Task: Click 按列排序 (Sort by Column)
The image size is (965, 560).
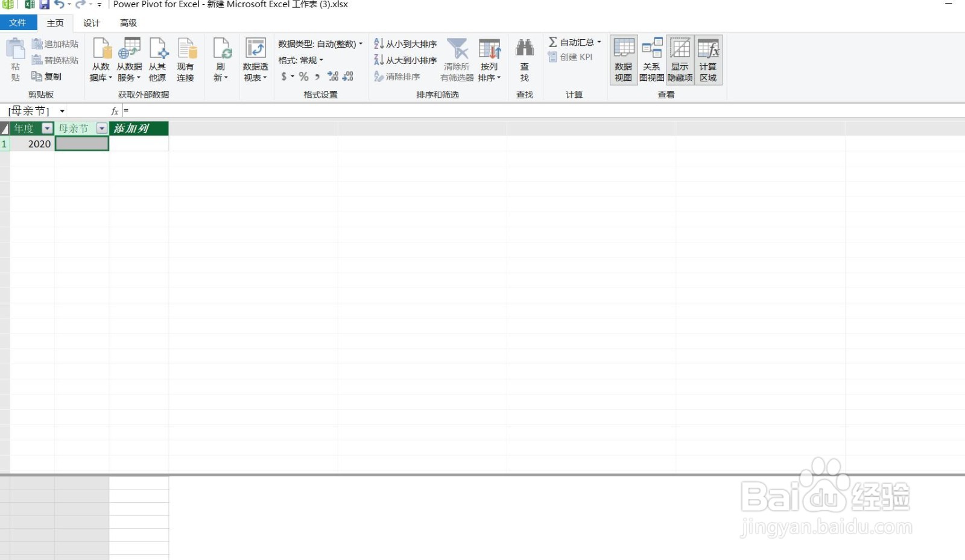Action: coord(489,60)
